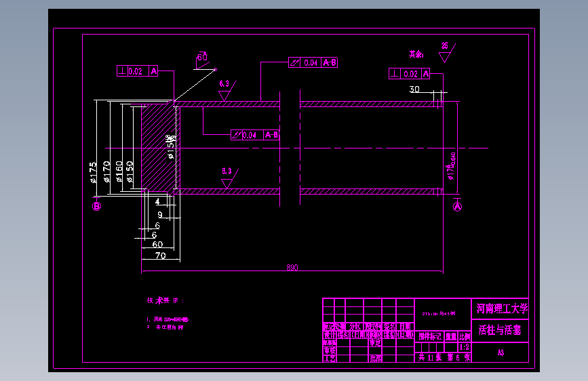Screen dimensions: 588x381
Task: Click the 审定 label cell
Action: [x=375, y=343]
